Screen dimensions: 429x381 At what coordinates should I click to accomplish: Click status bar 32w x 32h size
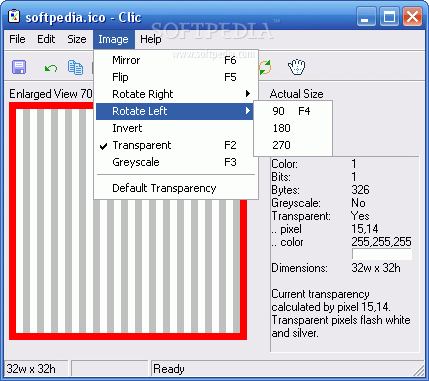[31, 369]
